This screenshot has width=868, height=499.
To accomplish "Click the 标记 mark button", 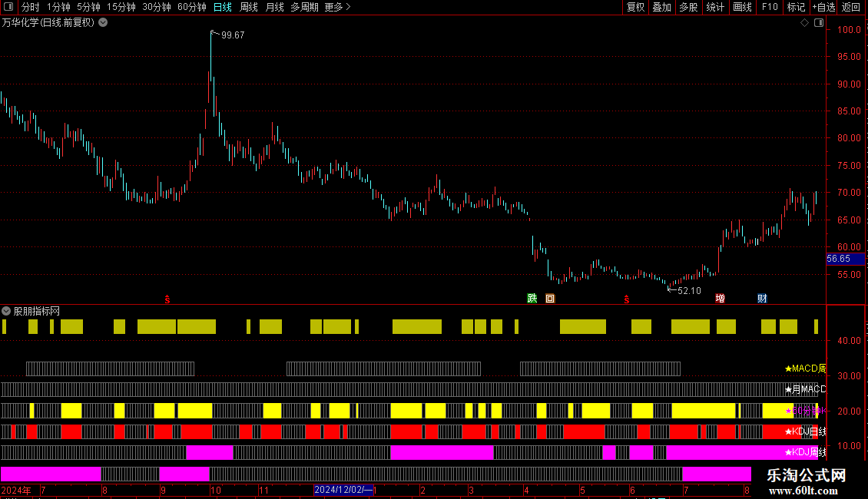I will click(796, 7).
